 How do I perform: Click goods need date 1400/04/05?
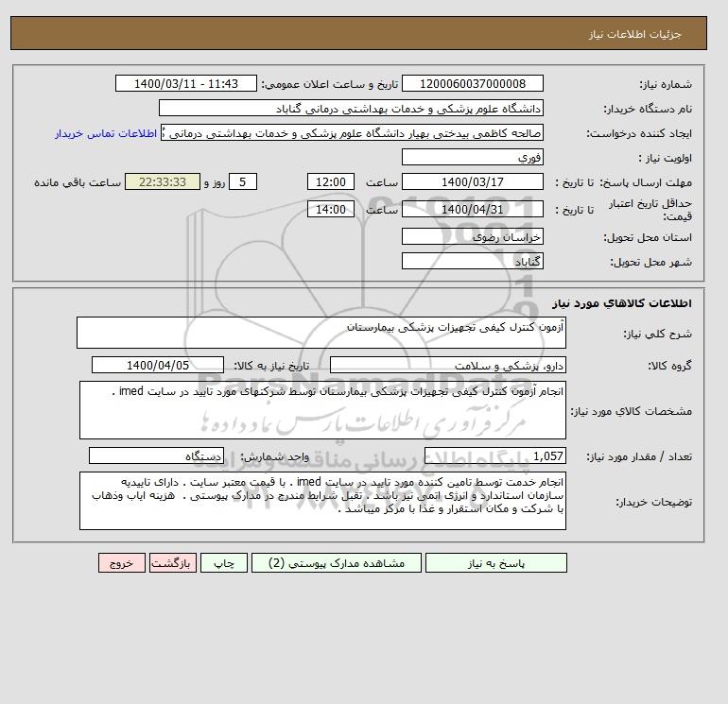point(158,365)
